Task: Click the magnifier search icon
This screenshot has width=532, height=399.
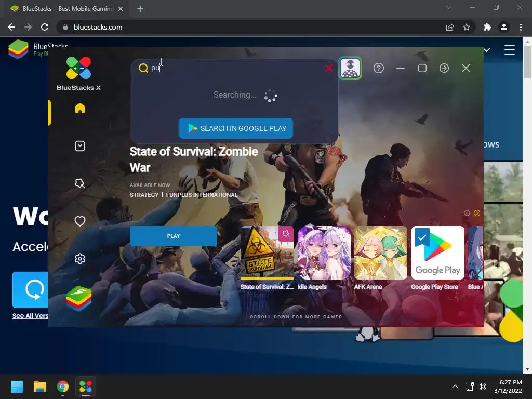Action: pyautogui.click(x=143, y=68)
